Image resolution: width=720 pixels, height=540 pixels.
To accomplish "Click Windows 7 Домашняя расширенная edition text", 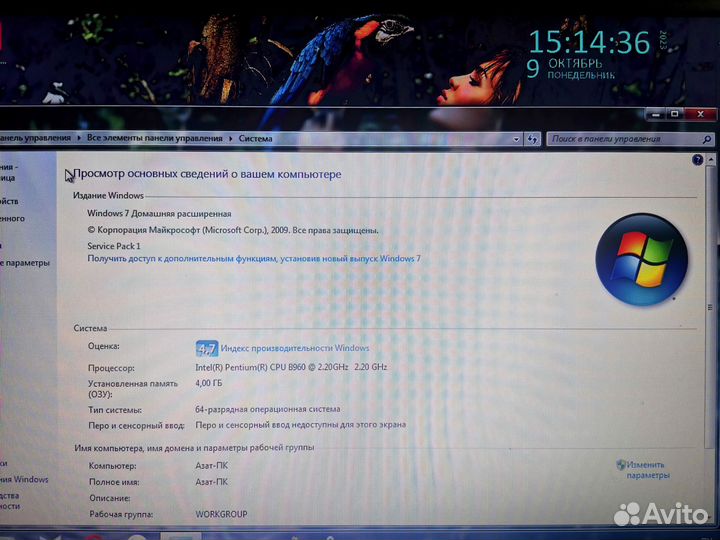I will [x=159, y=214].
